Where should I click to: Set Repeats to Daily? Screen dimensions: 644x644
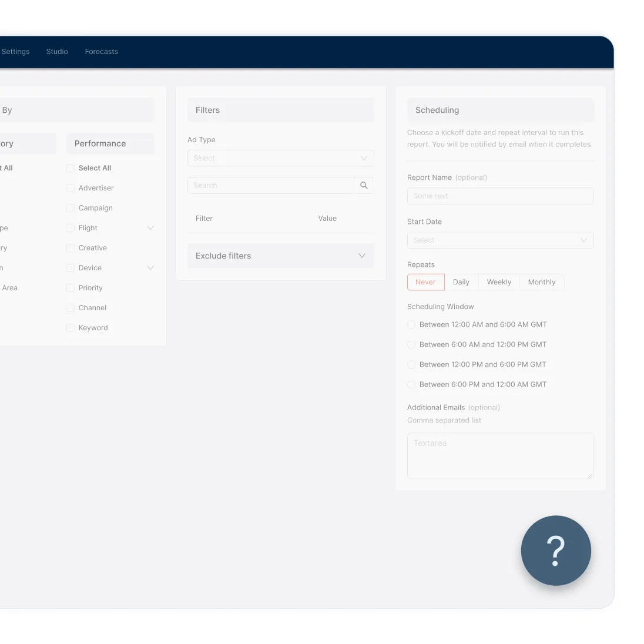coord(461,282)
